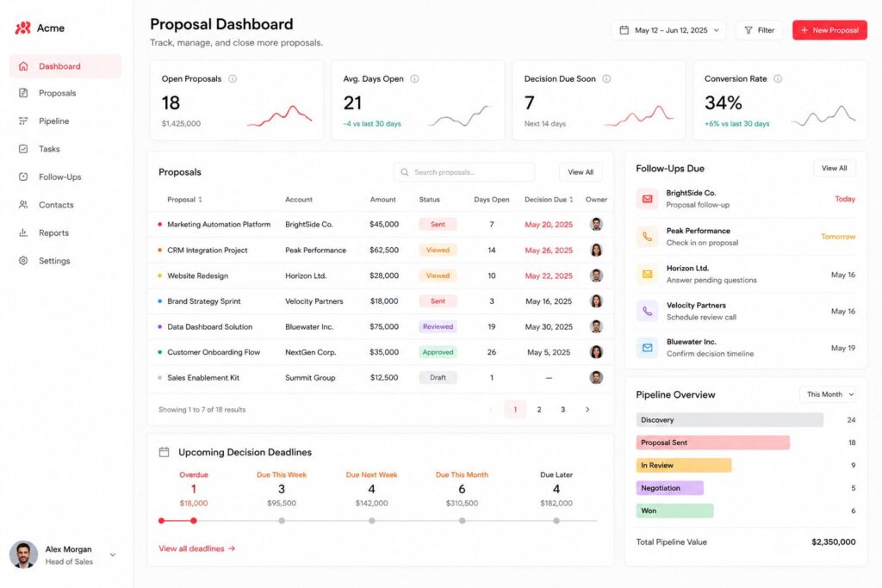Click the Due This Week timeline dot
The image size is (882, 588).
pos(282,521)
